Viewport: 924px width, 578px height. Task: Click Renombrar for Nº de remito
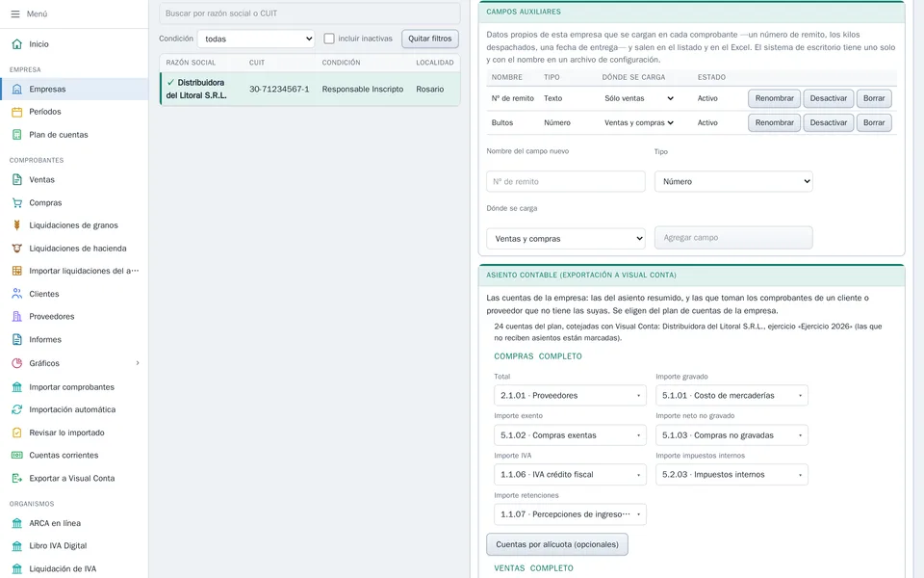(x=774, y=98)
